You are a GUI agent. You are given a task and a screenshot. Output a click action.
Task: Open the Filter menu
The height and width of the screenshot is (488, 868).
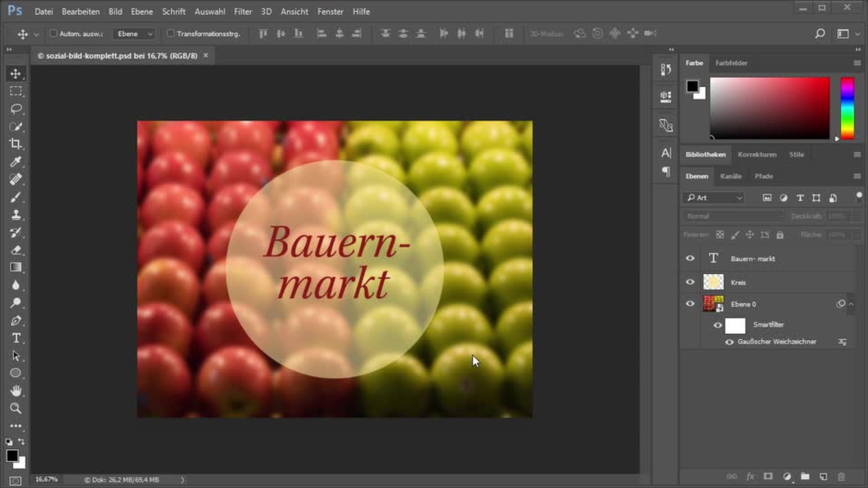click(x=242, y=12)
